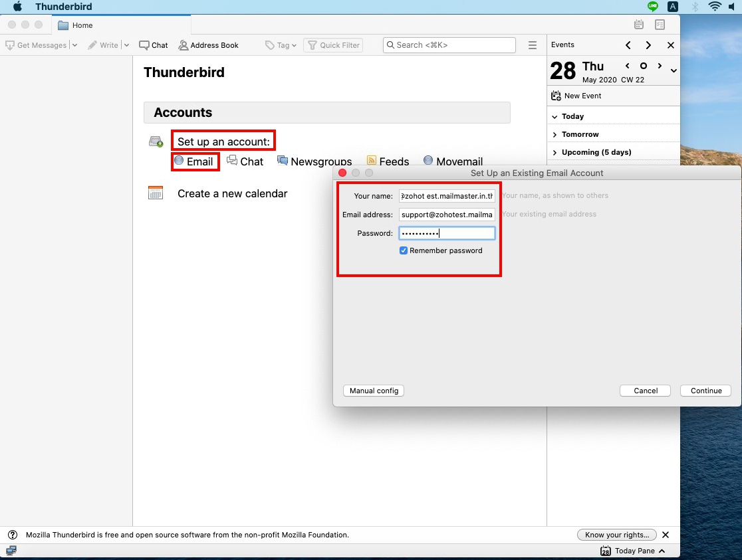
Task: Click the calendar icon beside Create a new calendar
Action: (156, 193)
